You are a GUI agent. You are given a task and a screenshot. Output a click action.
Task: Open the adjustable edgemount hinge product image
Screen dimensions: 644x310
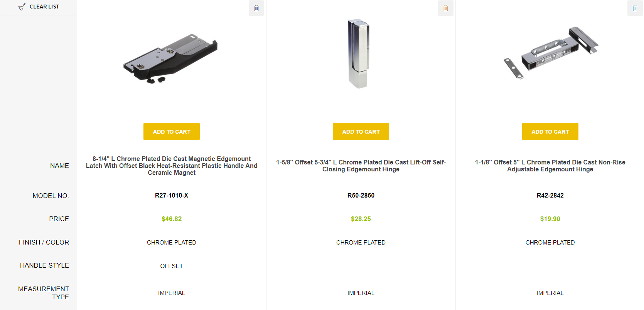(x=551, y=53)
